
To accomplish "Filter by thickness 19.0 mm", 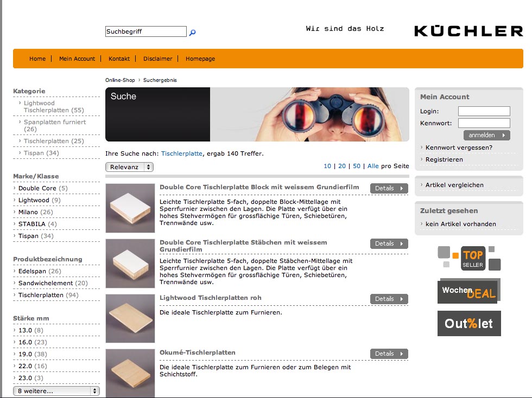I will pos(25,354).
